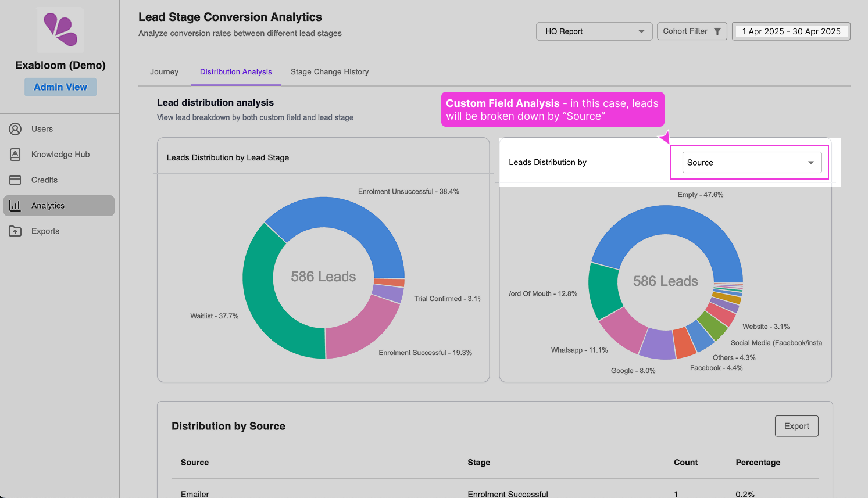
Task: Click the Admin View button
Action: pos(60,87)
